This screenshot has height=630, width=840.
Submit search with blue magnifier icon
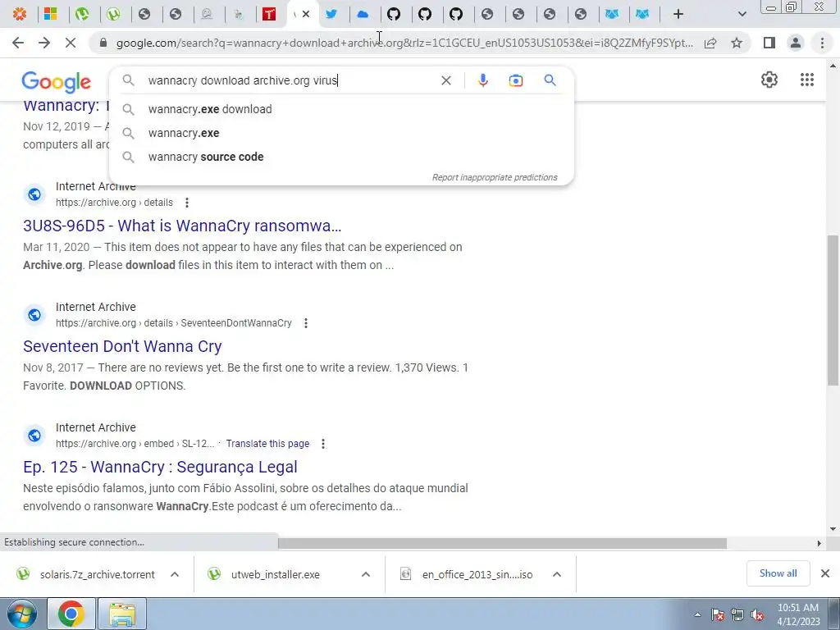pos(550,80)
